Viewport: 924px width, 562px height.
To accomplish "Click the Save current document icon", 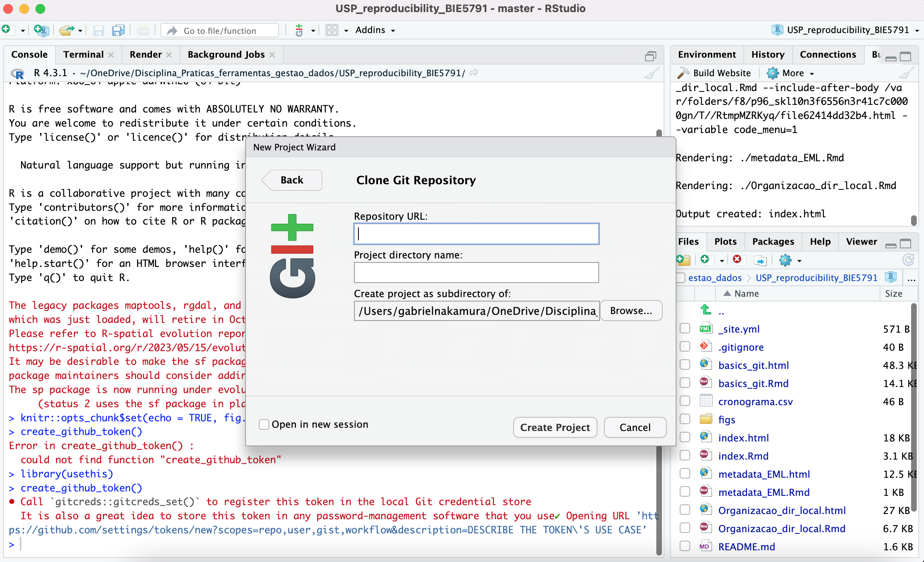I will pyautogui.click(x=98, y=31).
